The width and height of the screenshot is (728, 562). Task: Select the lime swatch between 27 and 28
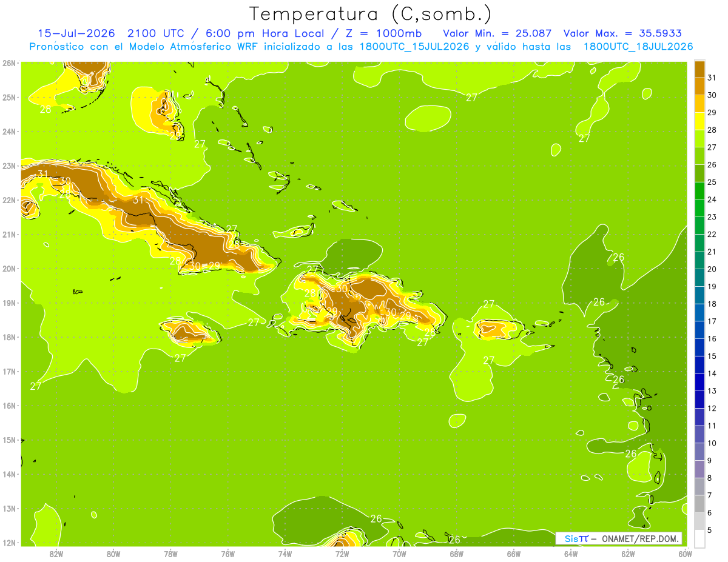coord(699,139)
